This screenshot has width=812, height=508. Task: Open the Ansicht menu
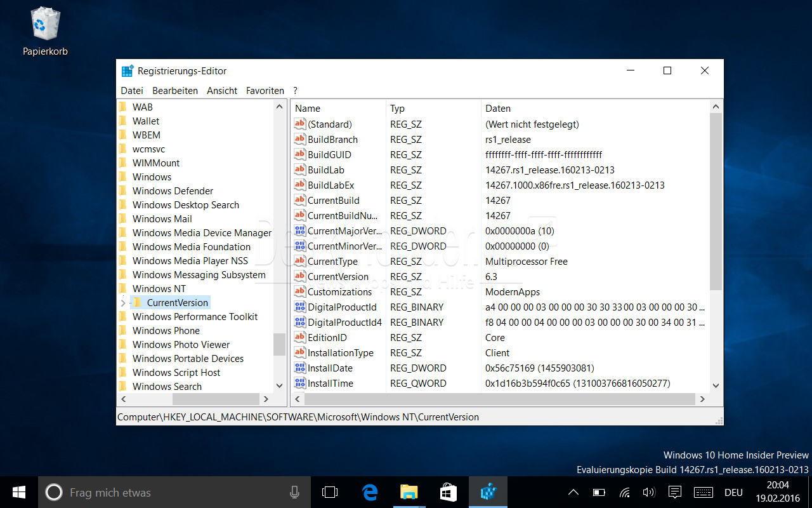pos(222,91)
